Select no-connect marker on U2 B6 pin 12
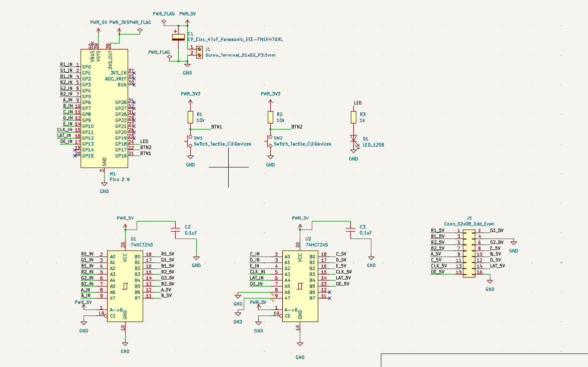The image size is (588, 367). coord(330,292)
